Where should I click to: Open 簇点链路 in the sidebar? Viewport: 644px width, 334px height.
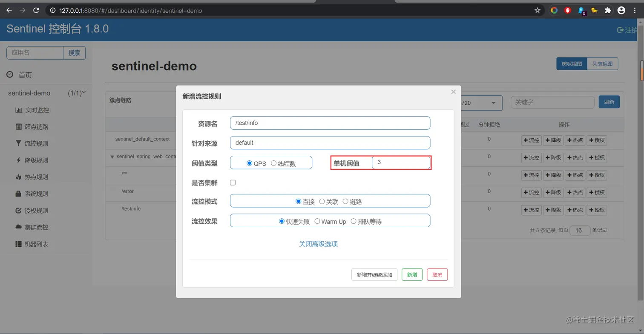tap(32, 127)
